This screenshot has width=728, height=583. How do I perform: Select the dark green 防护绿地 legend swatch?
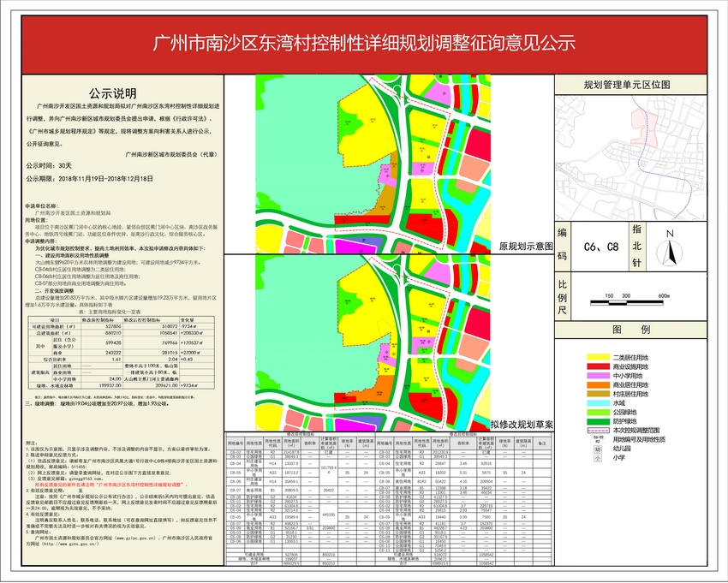(598, 421)
